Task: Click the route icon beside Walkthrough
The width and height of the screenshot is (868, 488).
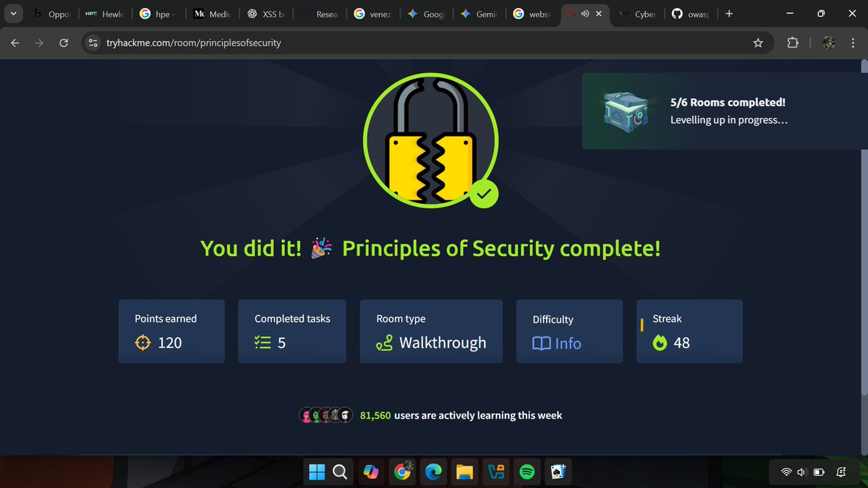Action: coord(385,343)
